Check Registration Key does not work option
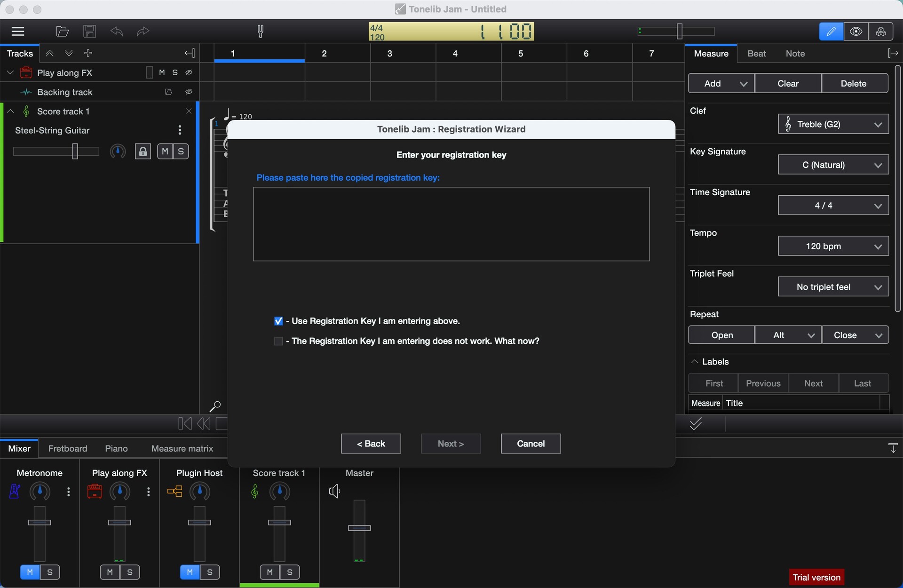The width and height of the screenshot is (903, 588). tap(278, 341)
